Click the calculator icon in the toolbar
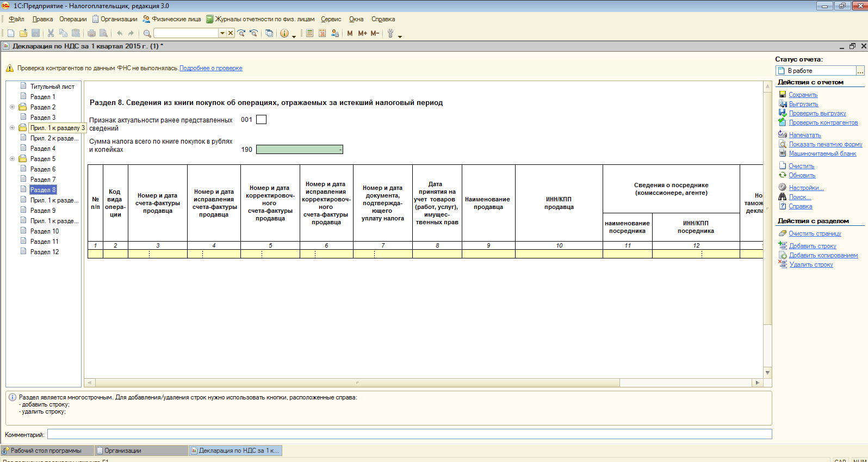This screenshot has height=462, width=868. [309, 33]
